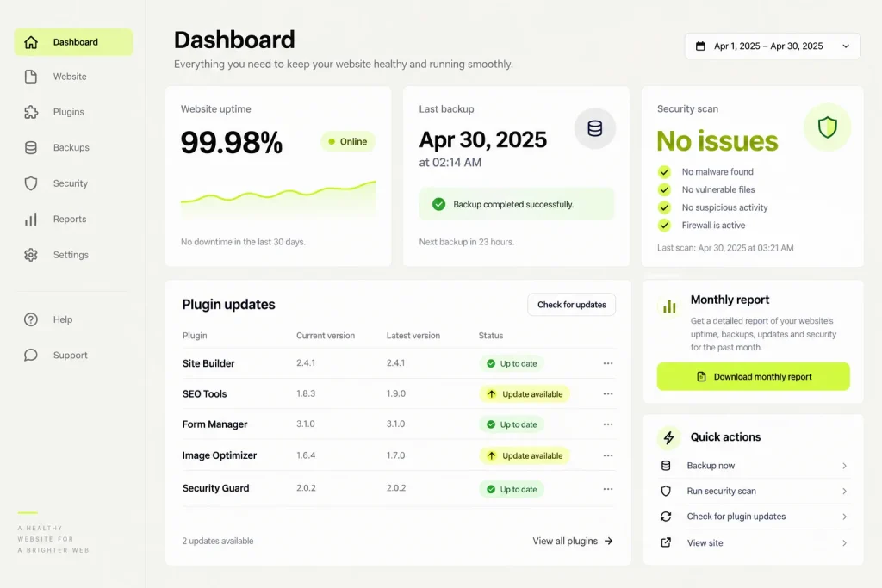Open the three-dot menu for Image Optimizer
Viewport: 882px width, 588px height.
tap(608, 455)
